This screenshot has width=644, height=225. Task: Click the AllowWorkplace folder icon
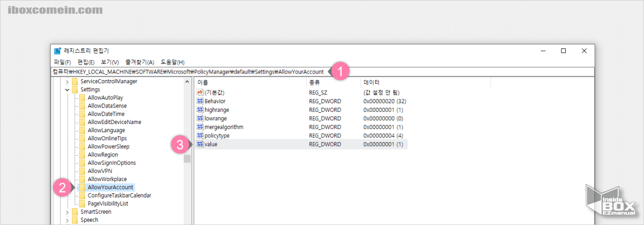point(82,179)
